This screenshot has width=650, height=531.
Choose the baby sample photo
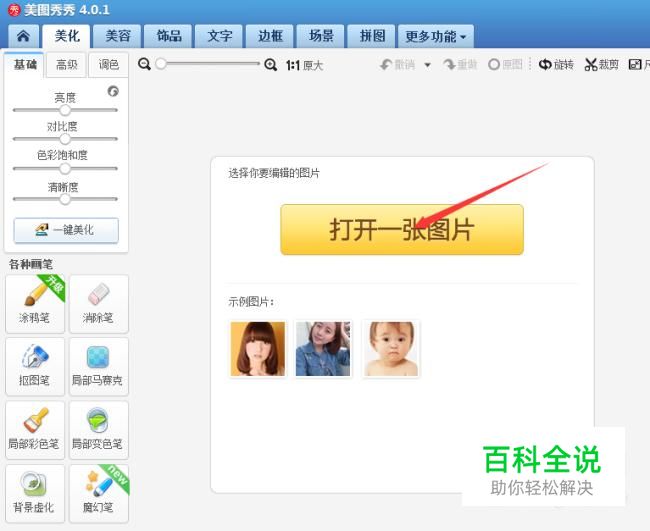click(x=391, y=349)
